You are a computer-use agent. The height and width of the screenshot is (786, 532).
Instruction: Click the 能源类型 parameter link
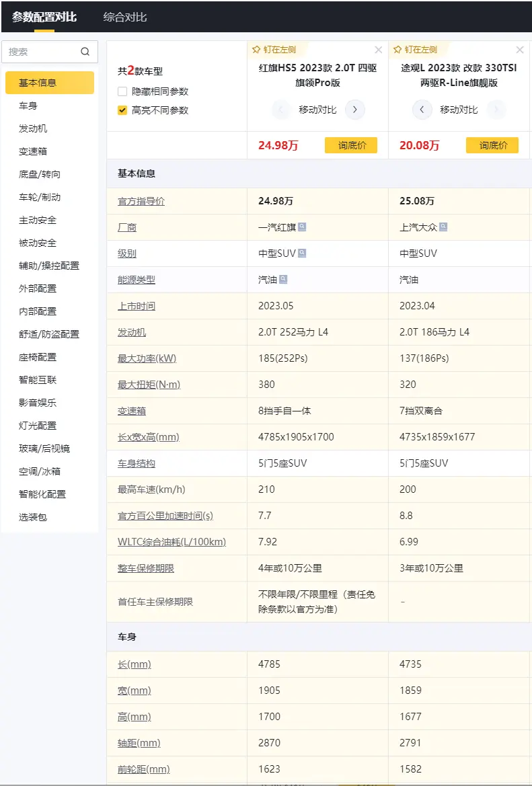(x=137, y=280)
